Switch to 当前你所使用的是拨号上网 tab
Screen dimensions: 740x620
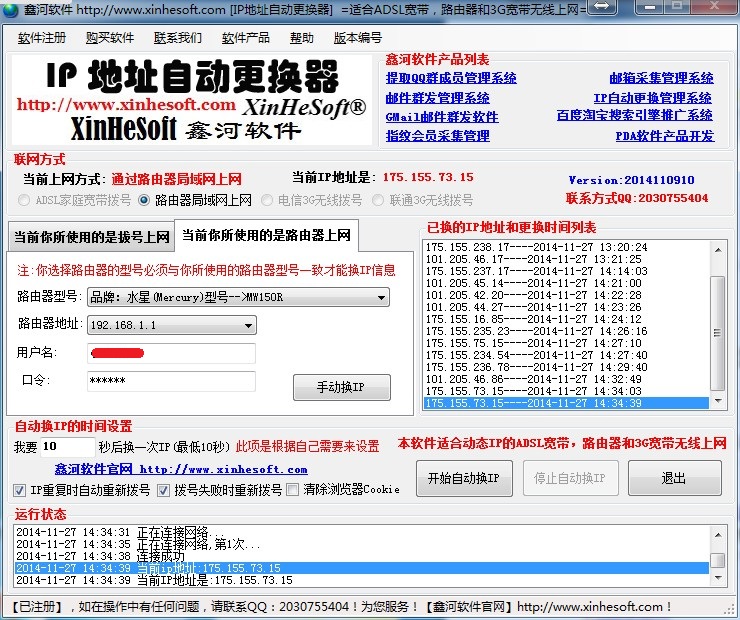92,236
